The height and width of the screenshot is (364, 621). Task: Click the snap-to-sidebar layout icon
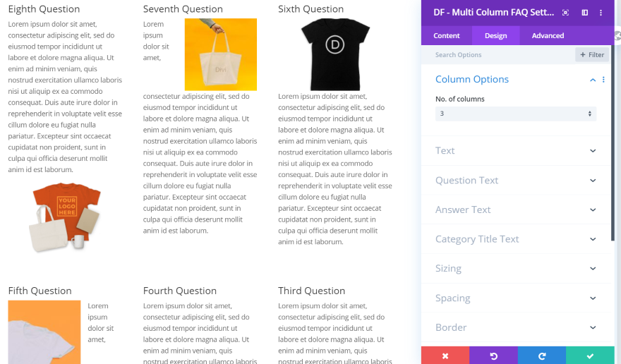584,13
